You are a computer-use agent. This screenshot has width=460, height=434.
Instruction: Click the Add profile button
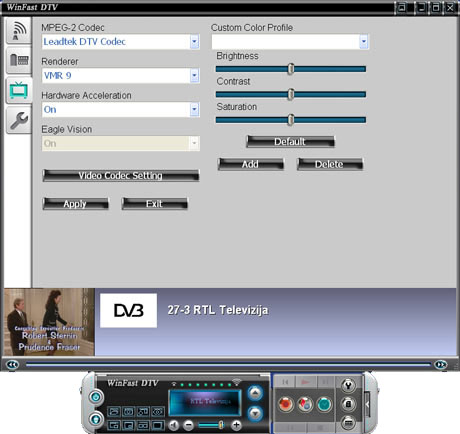click(250, 164)
